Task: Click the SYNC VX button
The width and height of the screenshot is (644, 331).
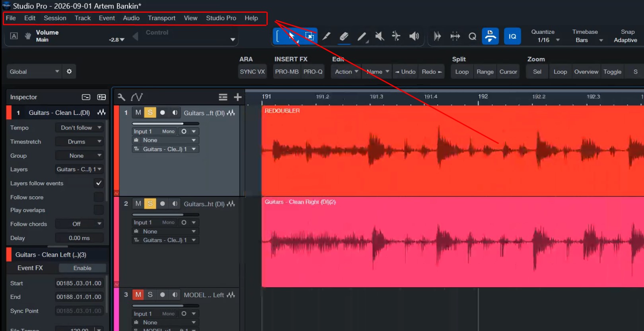Action: (252, 72)
